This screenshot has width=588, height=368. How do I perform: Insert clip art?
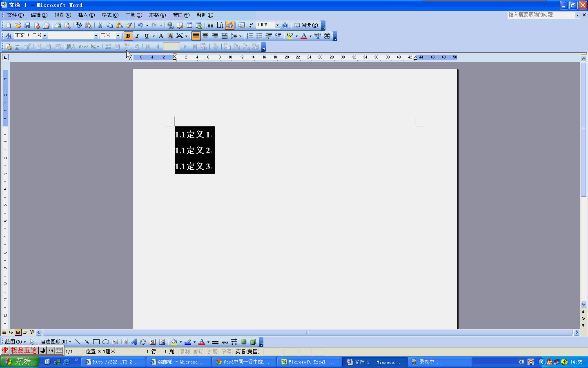(153, 342)
